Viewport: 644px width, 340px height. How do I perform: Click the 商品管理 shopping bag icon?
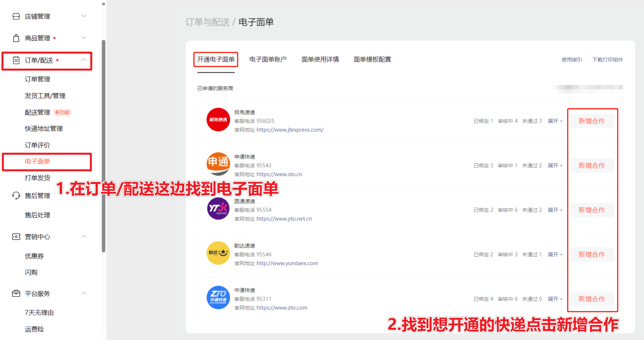click(16, 38)
